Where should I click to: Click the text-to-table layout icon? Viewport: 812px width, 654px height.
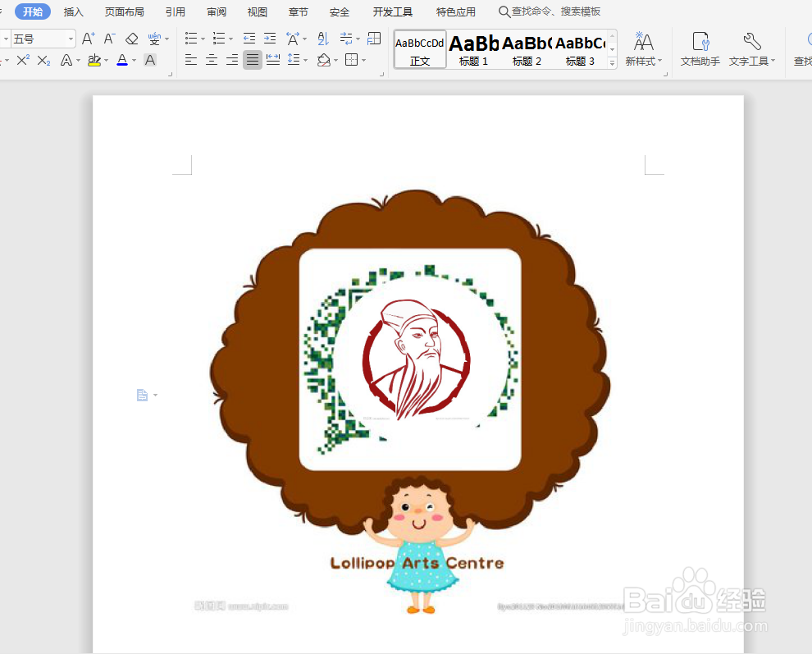(374, 39)
